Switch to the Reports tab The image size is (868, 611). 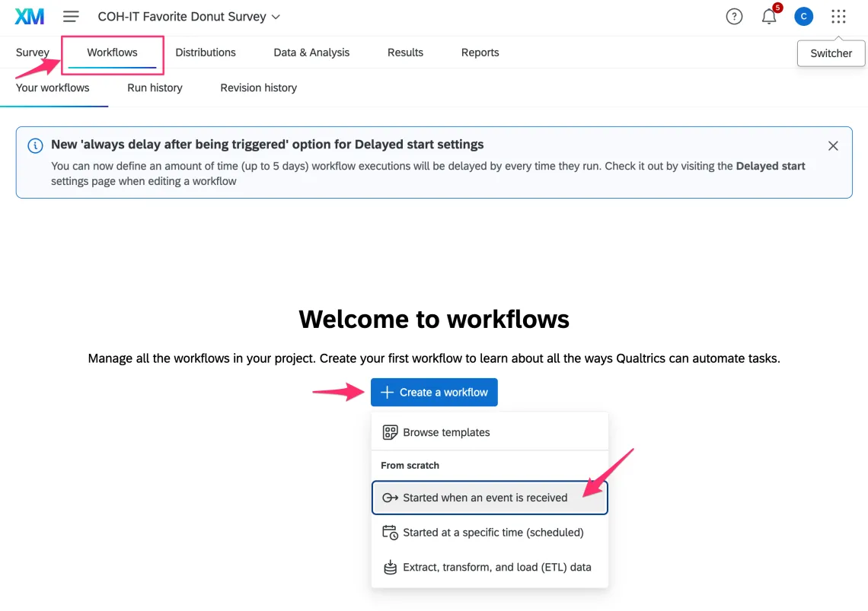[480, 53]
